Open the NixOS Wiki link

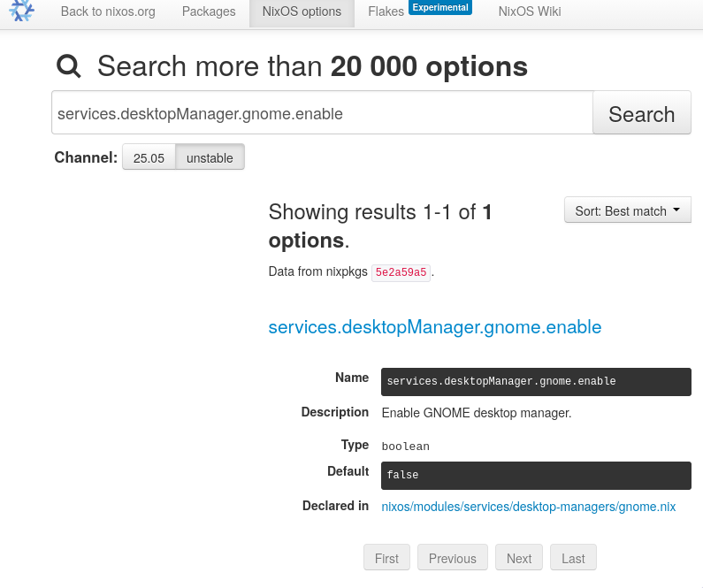point(529,12)
